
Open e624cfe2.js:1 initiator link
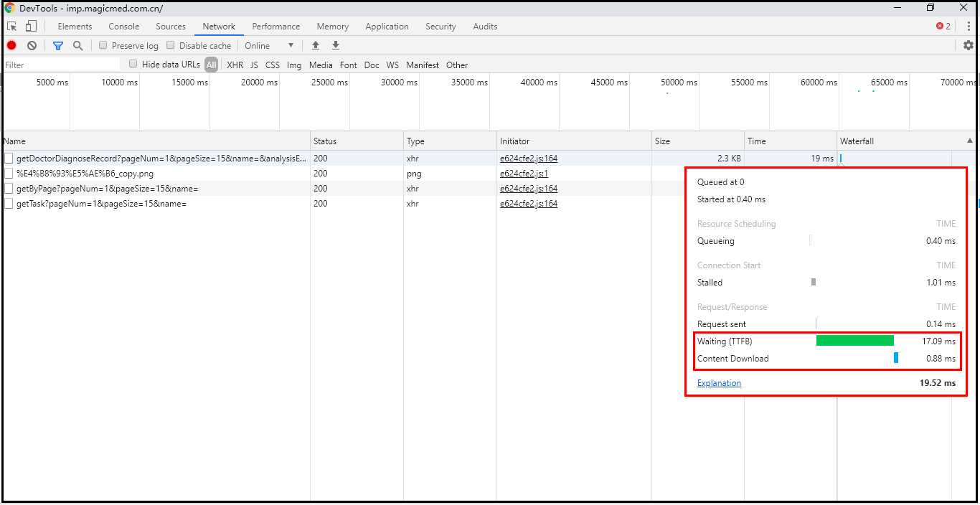tap(524, 174)
